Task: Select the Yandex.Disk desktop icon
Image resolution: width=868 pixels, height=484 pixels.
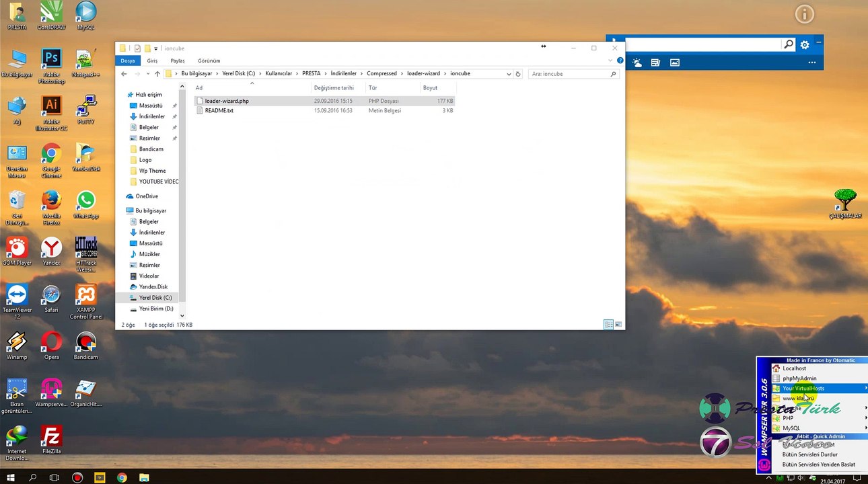Action: (x=85, y=158)
